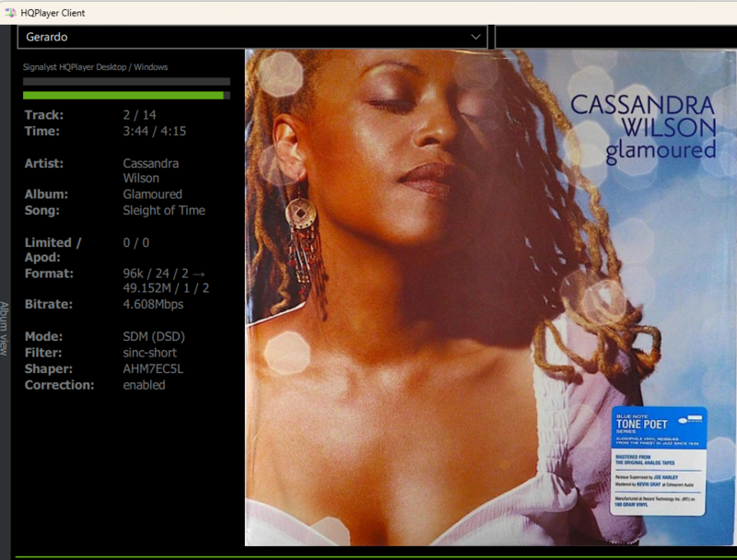Click the album name Glamoured in the info panel
Screen dimensions: 737x560
pyautogui.click(x=152, y=194)
